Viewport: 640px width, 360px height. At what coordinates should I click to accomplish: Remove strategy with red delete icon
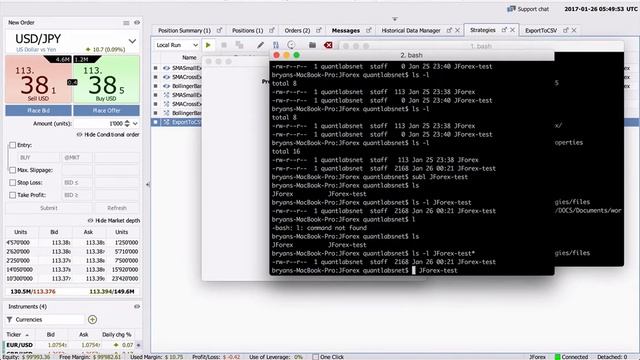point(328,45)
